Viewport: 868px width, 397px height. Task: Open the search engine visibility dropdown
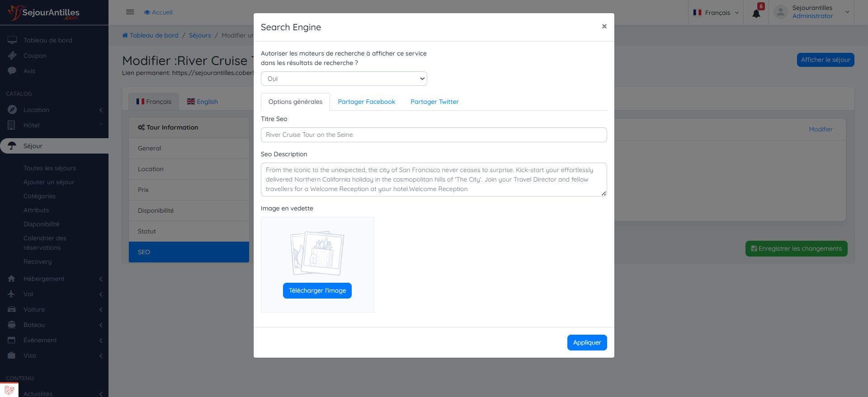344,79
